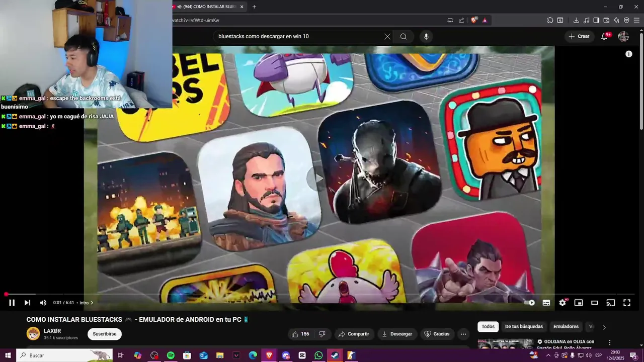Click the Descargar button
The image size is (644, 362).
396,334
